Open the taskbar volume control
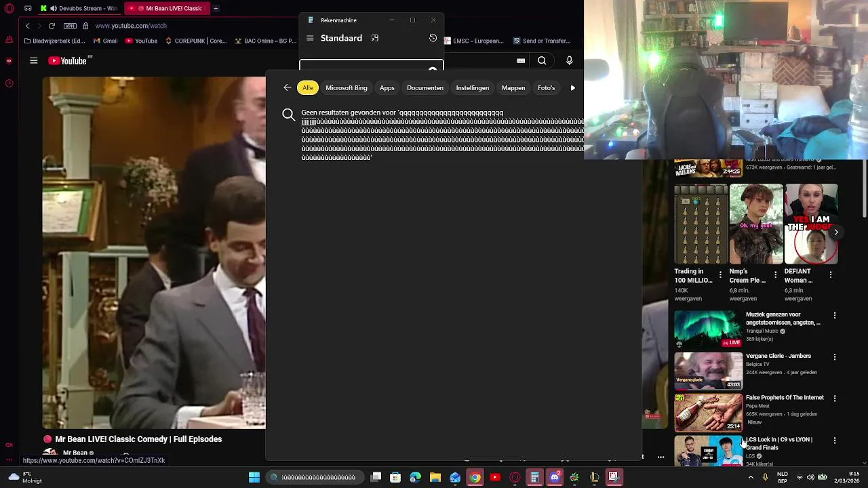868x488 pixels. click(810, 477)
